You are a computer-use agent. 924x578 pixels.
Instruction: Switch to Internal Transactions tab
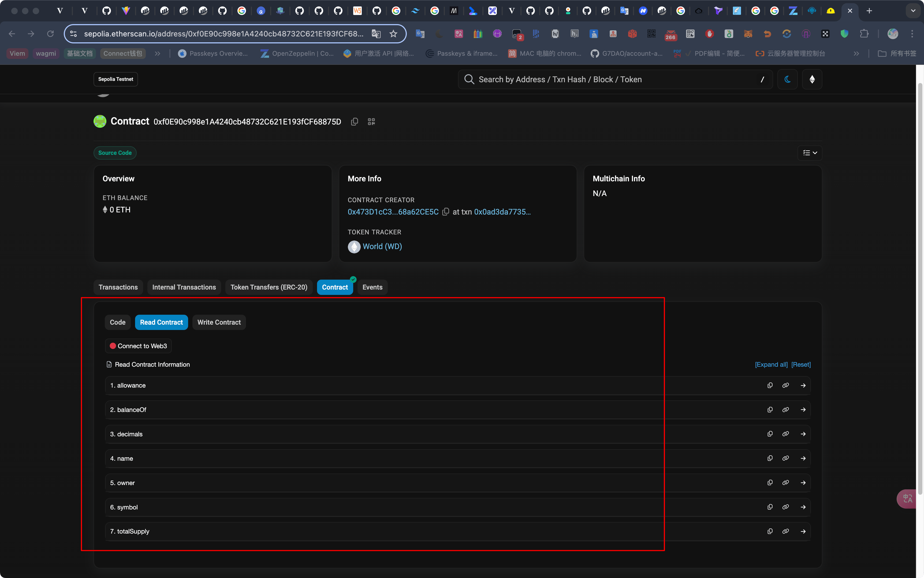coord(184,287)
